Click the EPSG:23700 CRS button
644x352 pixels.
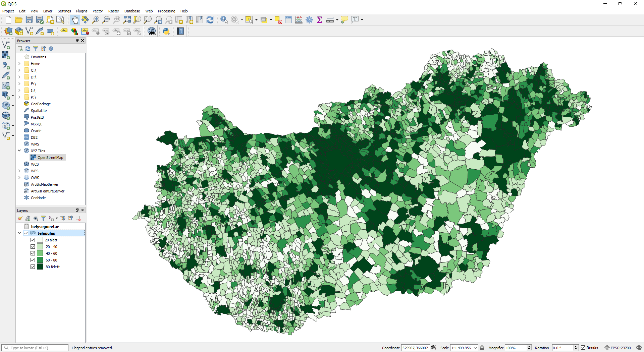[x=618, y=348]
